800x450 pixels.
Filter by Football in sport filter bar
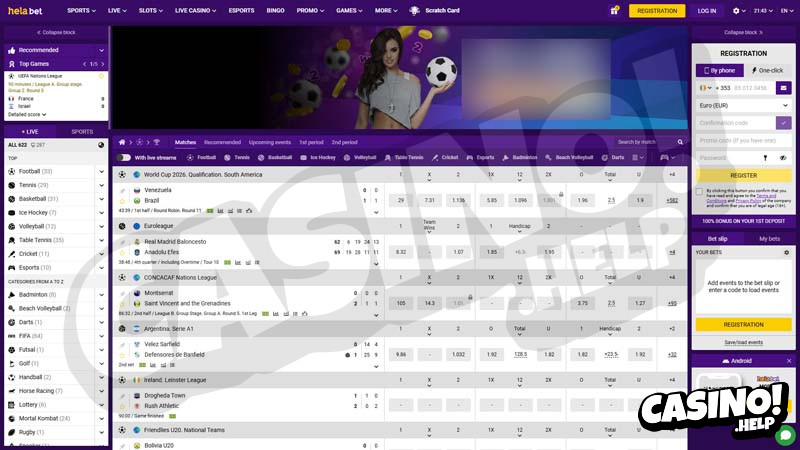click(x=202, y=158)
